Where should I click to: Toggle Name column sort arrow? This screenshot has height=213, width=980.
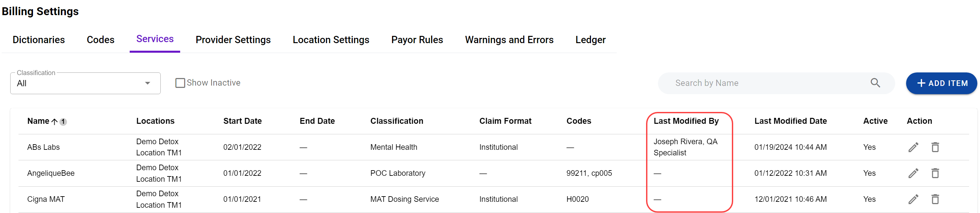54,121
